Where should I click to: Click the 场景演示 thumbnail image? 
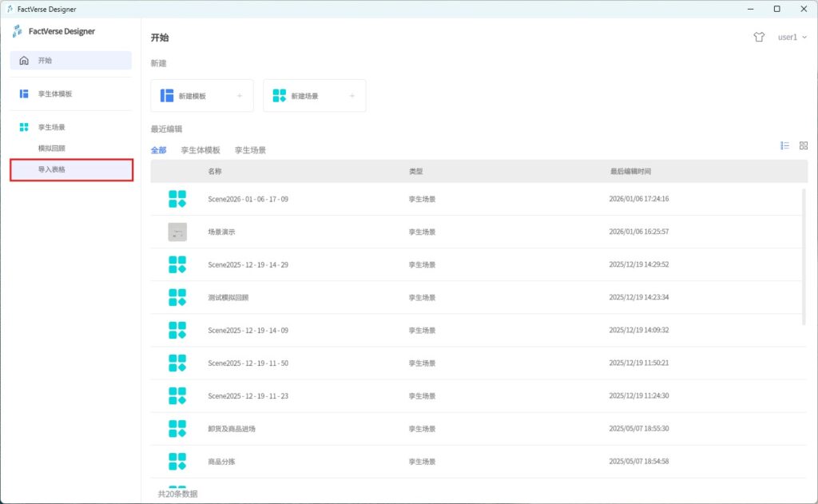(177, 232)
